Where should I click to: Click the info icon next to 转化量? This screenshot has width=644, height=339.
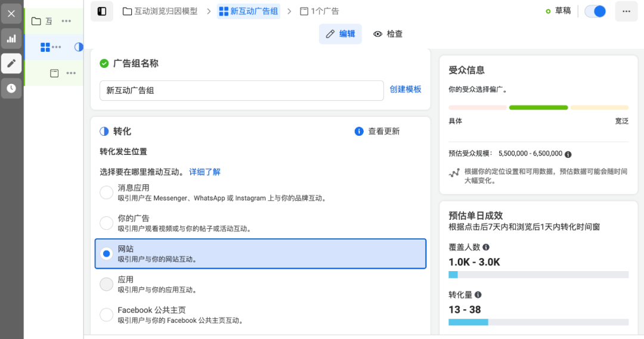[478, 294]
